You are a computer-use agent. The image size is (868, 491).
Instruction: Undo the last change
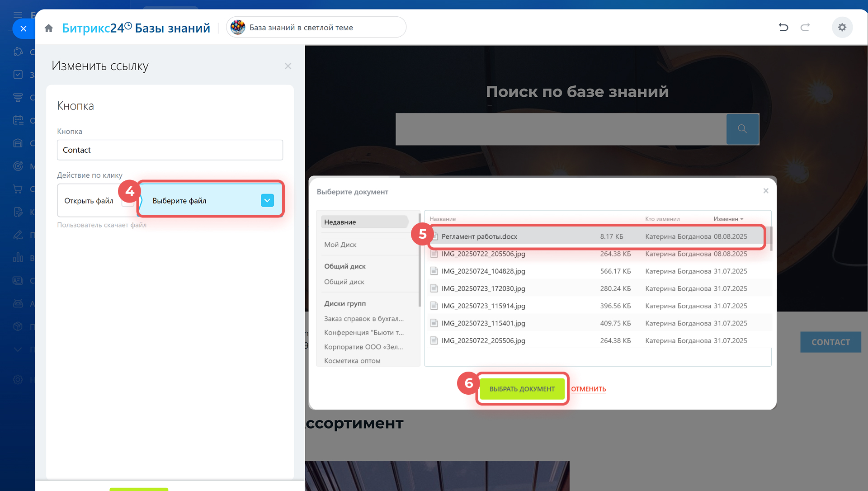pos(783,28)
